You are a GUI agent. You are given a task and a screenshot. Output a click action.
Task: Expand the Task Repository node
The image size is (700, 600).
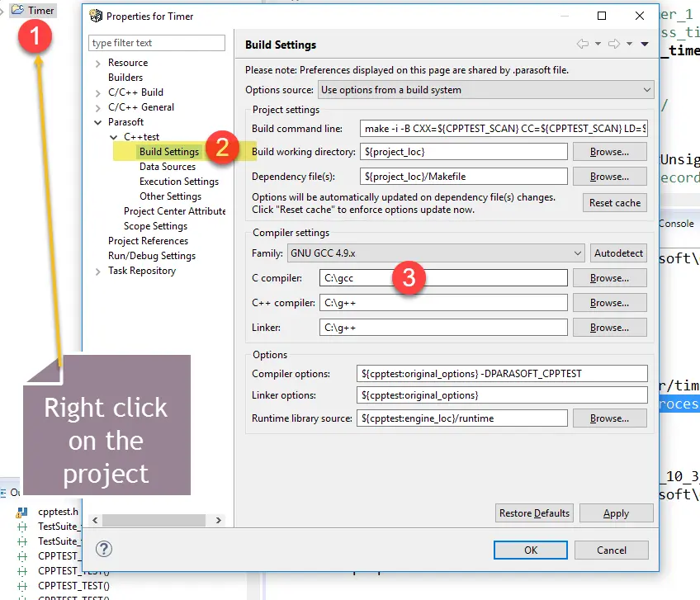(x=97, y=271)
